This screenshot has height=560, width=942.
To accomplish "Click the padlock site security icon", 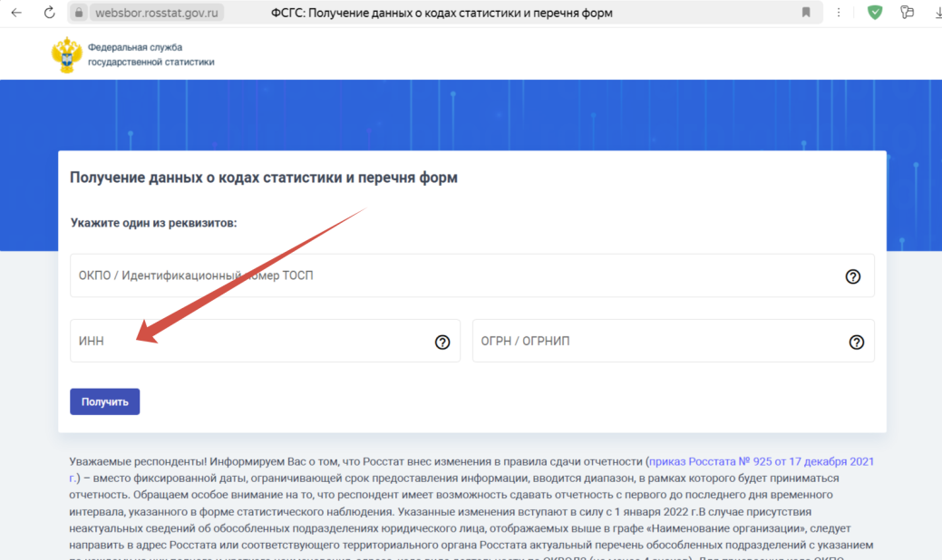I will pyautogui.click(x=79, y=13).
